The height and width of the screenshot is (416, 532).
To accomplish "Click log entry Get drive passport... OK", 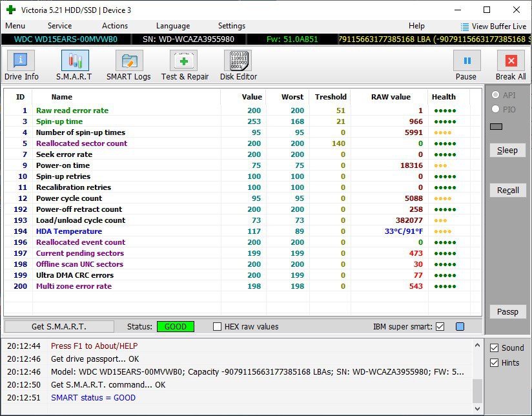I will coord(95,359).
